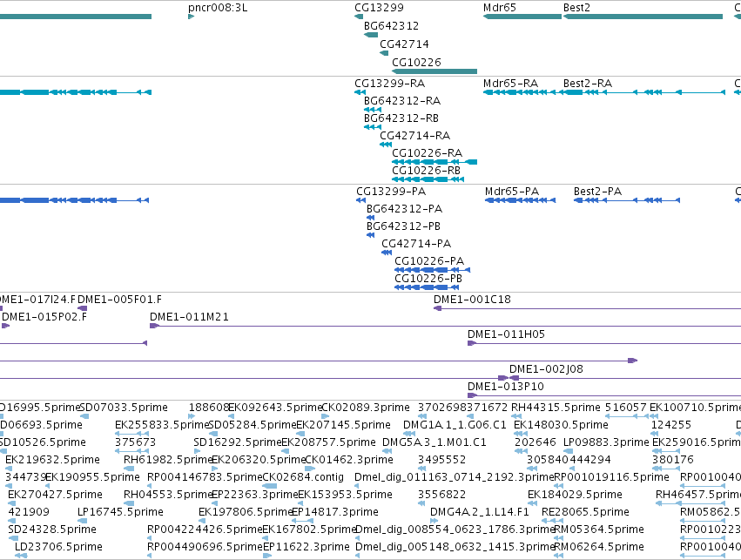Click the CG10226-RA transcript label
The image size is (741, 560).
pos(428,153)
